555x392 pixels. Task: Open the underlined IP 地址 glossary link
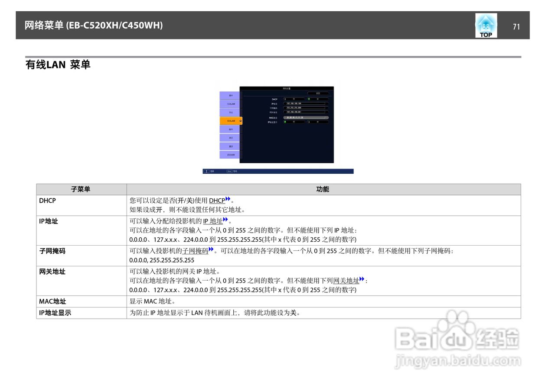(213, 221)
